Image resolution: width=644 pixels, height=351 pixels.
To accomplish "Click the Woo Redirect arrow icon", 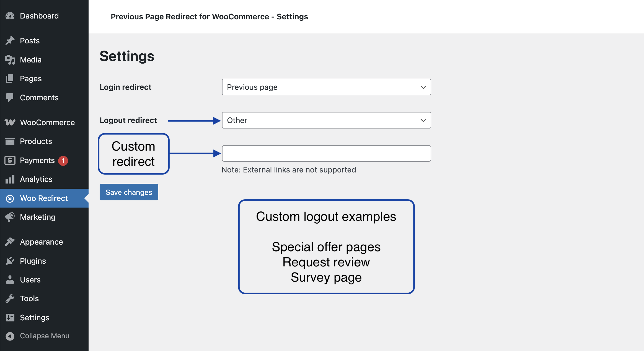I will click(x=10, y=198).
